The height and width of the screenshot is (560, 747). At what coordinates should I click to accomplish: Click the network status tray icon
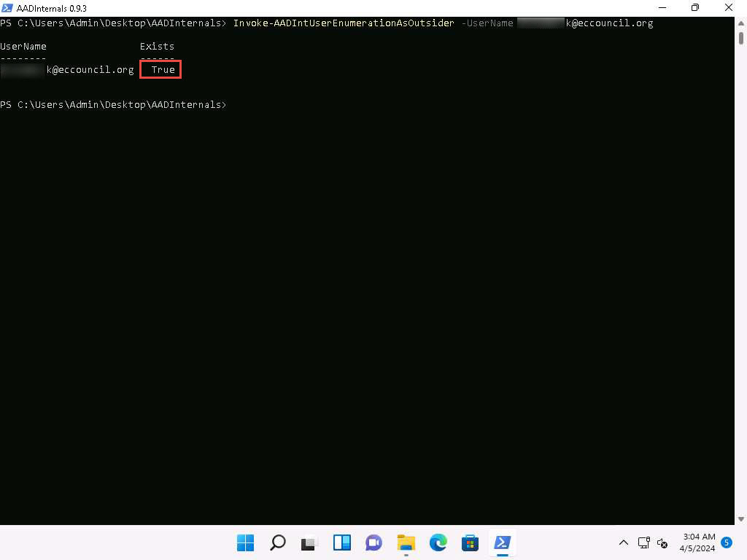point(644,542)
